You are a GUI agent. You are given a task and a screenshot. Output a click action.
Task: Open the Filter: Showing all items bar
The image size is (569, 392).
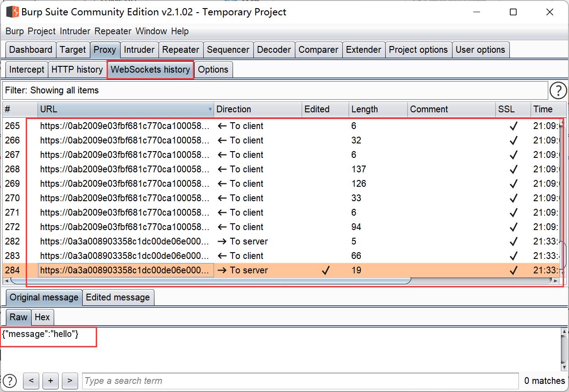[x=275, y=91]
